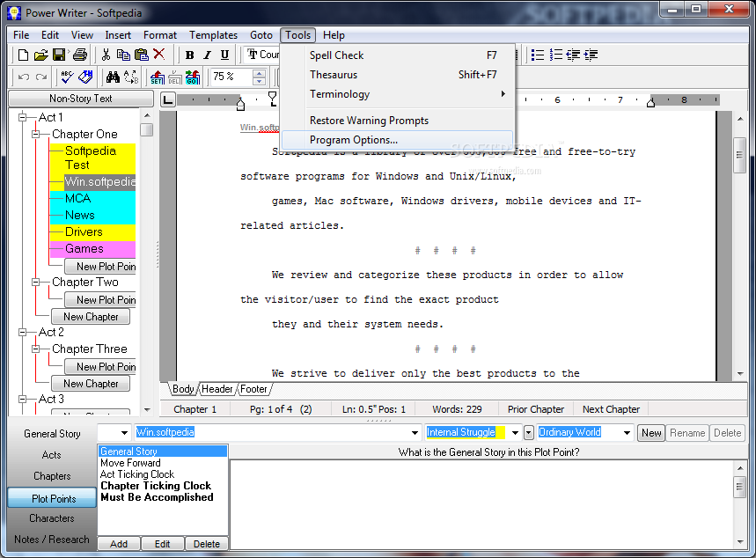Screen dimensions: 756x558
Task: Select the Characters section in sidebar
Action: pos(52,518)
